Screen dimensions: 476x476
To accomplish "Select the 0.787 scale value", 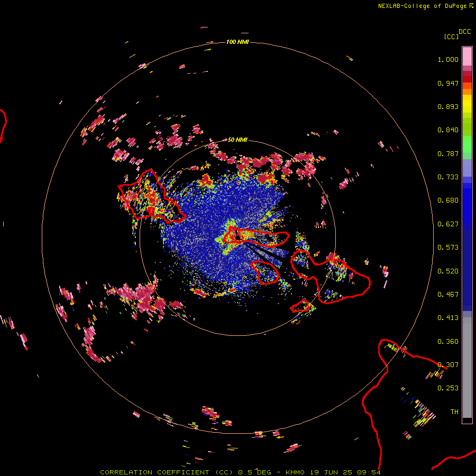I will tap(448, 153).
